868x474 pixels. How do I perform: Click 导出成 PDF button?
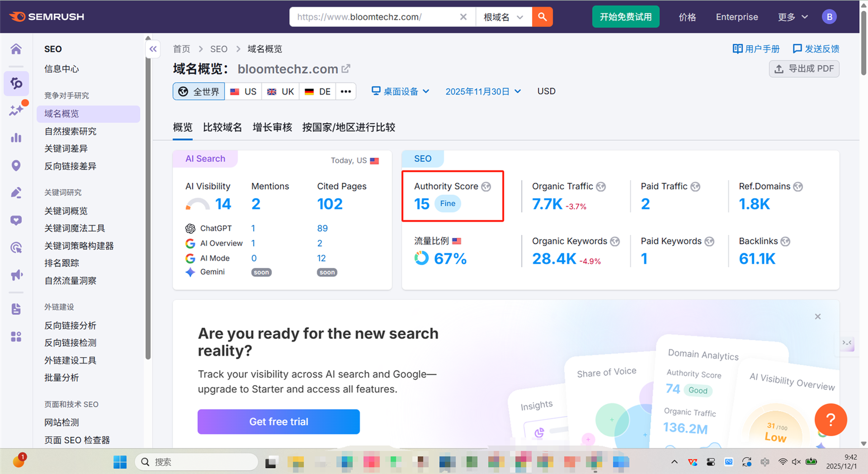tap(804, 68)
